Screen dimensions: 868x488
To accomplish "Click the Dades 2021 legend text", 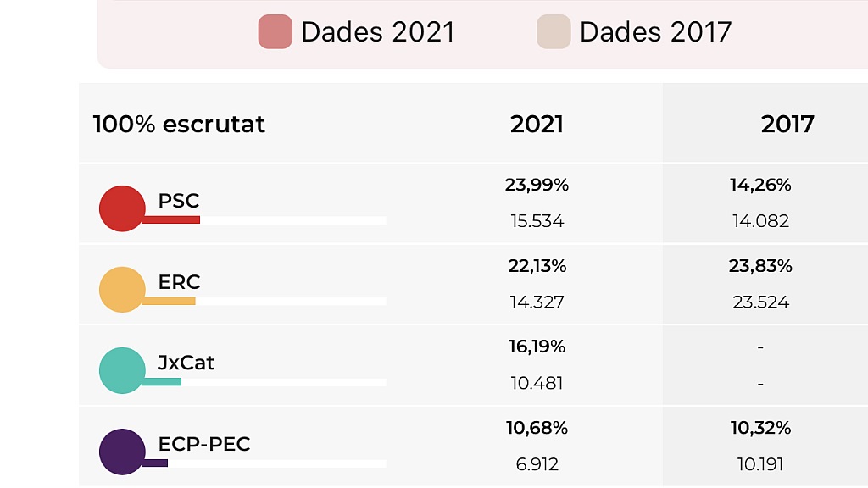I will point(377,32).
